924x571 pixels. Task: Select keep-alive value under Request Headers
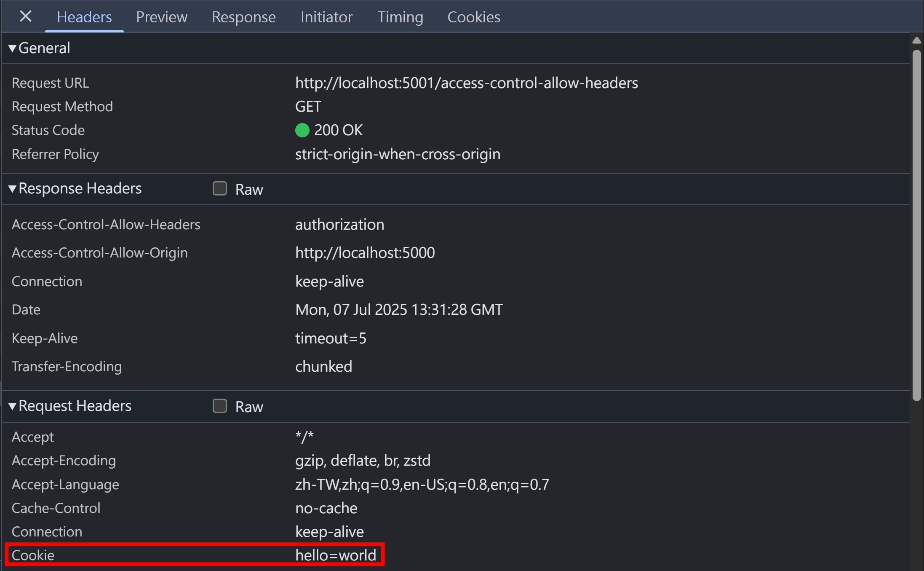[x=329, y=532]
